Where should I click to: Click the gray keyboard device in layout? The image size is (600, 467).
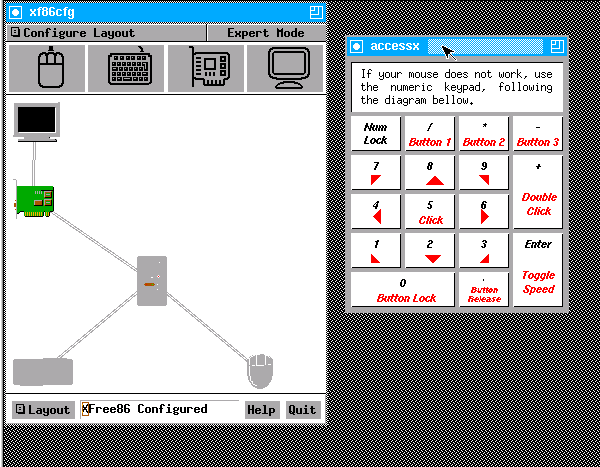point(43,372)
